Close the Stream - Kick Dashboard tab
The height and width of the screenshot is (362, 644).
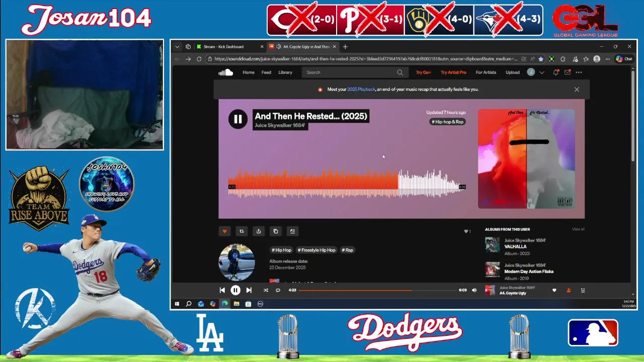(x=262, y=47)
